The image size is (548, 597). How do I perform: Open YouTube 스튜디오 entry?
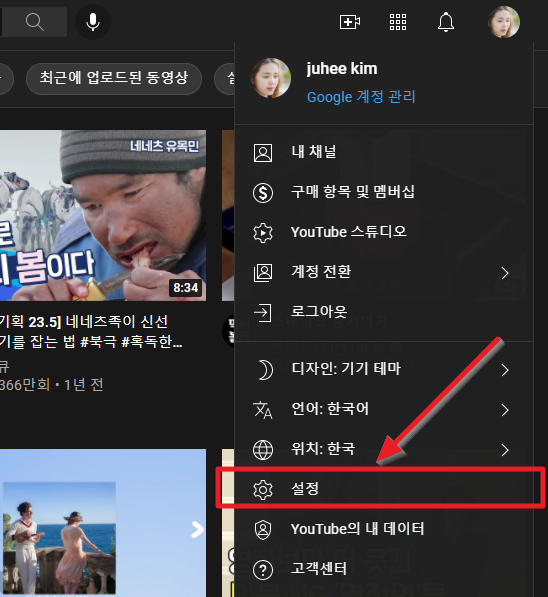pos(384,232)
